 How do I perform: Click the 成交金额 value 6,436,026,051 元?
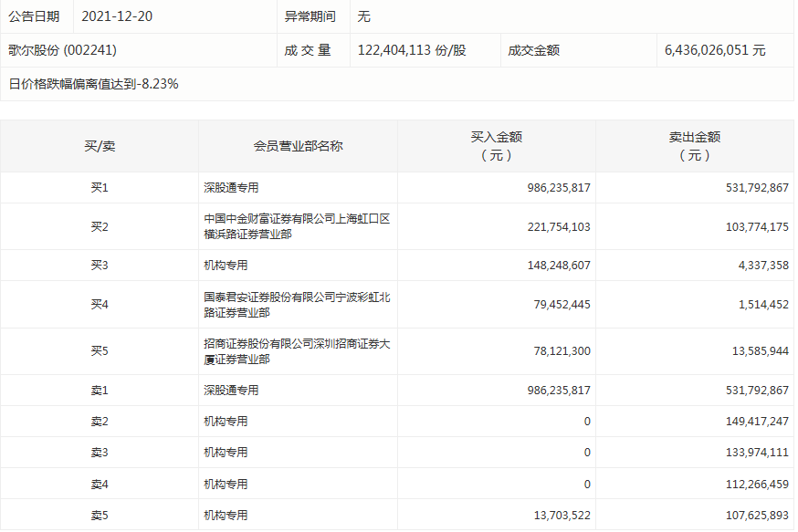[715, 50]
